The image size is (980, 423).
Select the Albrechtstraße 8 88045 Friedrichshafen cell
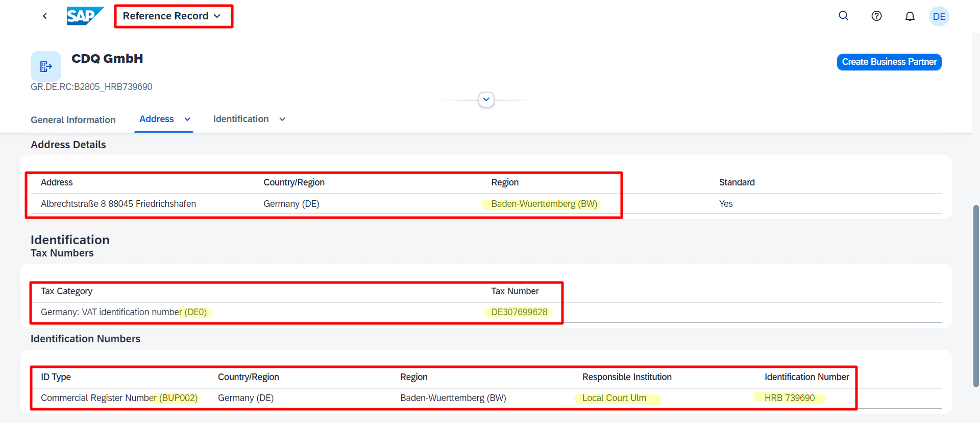click(x=118, y=204)
